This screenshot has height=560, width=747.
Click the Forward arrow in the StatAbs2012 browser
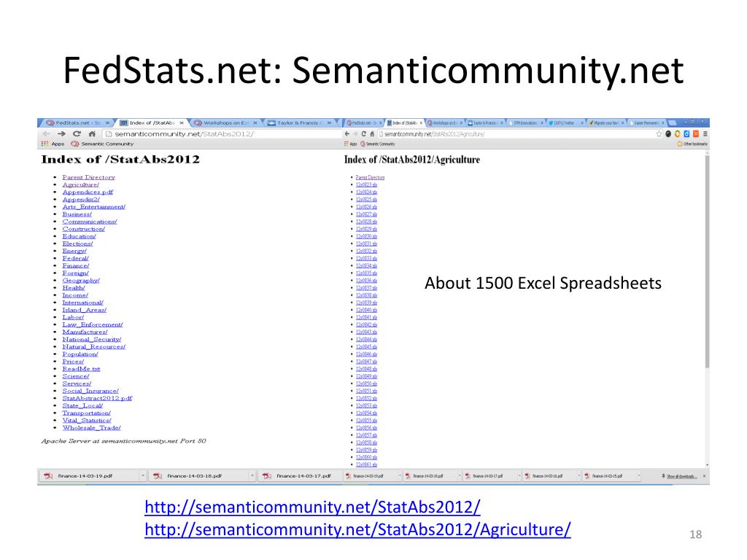click(x=61, y=134)
